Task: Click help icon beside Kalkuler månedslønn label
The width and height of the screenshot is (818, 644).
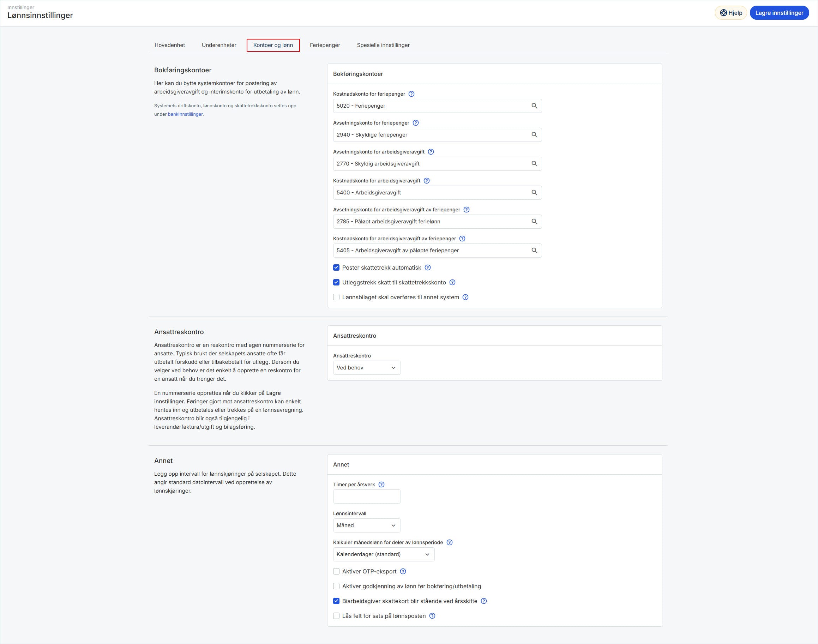Action: click(449, 543)
